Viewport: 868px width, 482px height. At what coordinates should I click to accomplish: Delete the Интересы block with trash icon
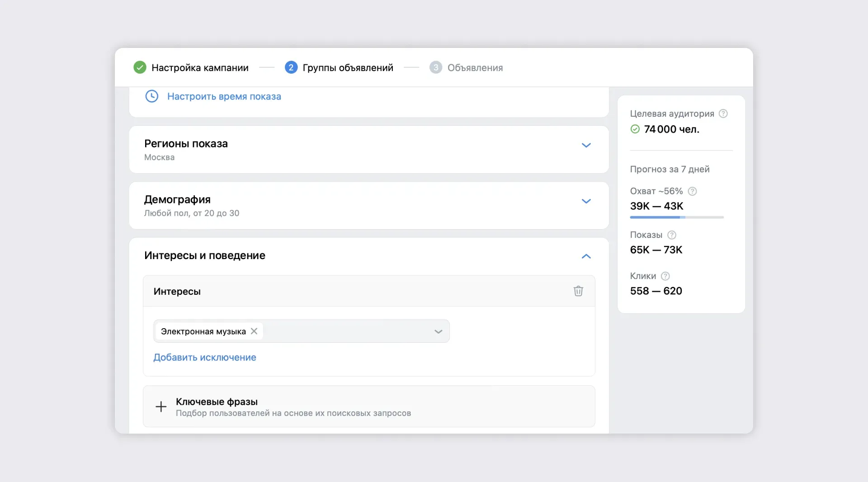[x=578, y=291]
